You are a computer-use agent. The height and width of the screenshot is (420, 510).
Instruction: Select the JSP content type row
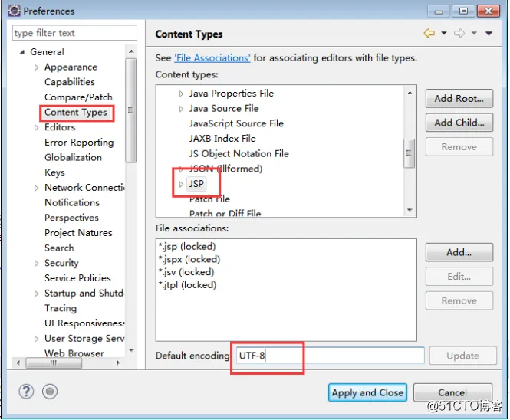pyautogui.click(x=196, y=184)
